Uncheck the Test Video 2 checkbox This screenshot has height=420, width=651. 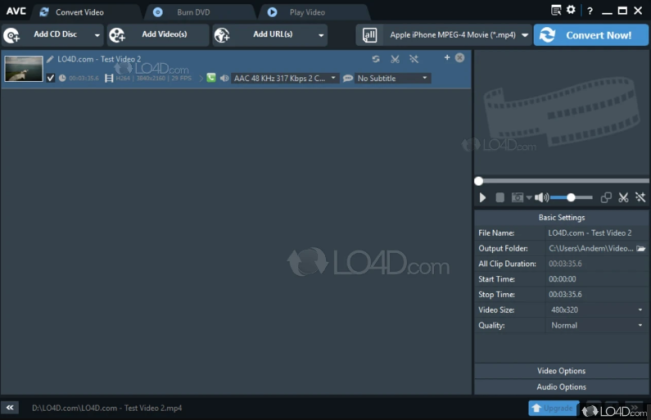pos(51,78)
